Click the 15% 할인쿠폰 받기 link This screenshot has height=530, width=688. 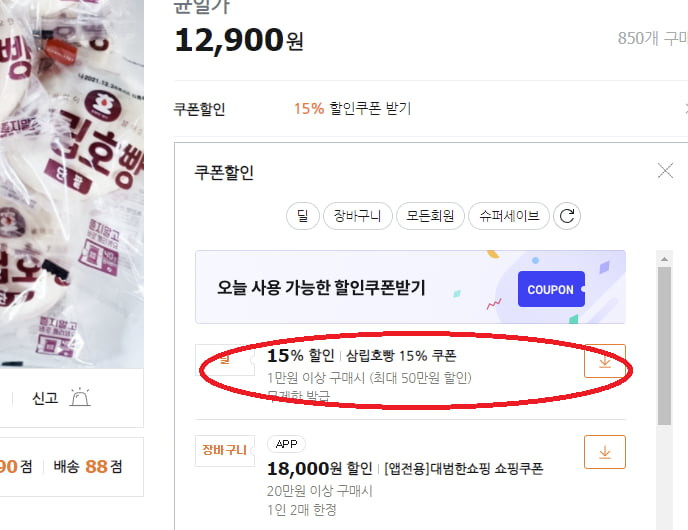(x=352, y=108)
